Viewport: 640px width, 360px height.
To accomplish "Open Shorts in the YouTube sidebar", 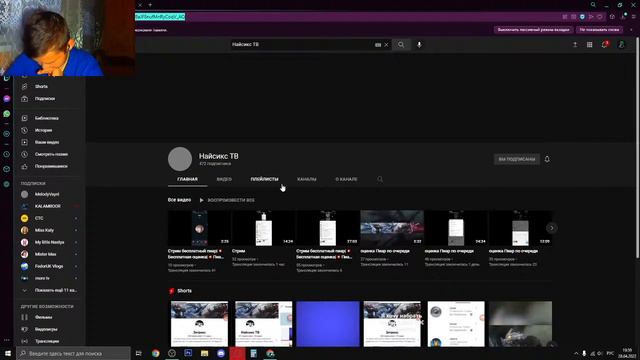I will [41, 87].
